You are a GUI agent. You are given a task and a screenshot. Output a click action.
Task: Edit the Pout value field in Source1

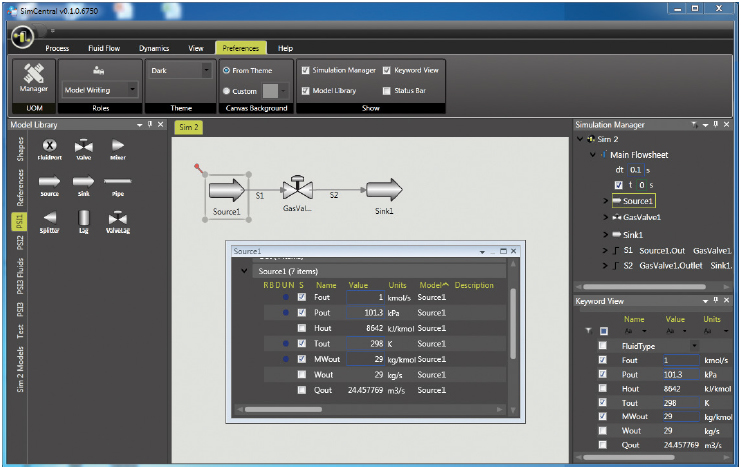click(x=365, y=313)
